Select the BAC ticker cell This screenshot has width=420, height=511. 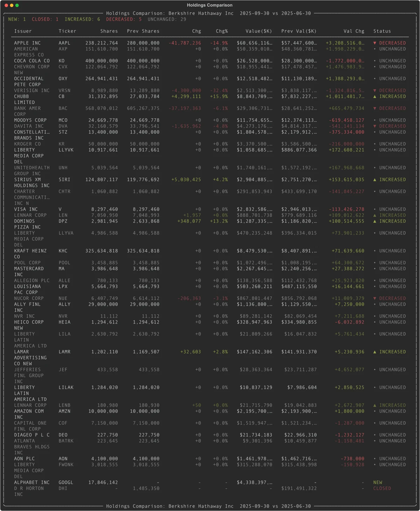63,108
